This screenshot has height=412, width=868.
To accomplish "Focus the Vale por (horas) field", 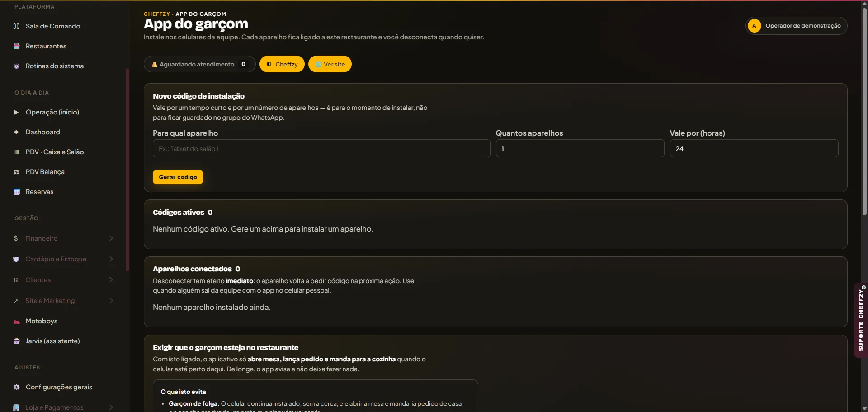I will (x=754, y=148).
